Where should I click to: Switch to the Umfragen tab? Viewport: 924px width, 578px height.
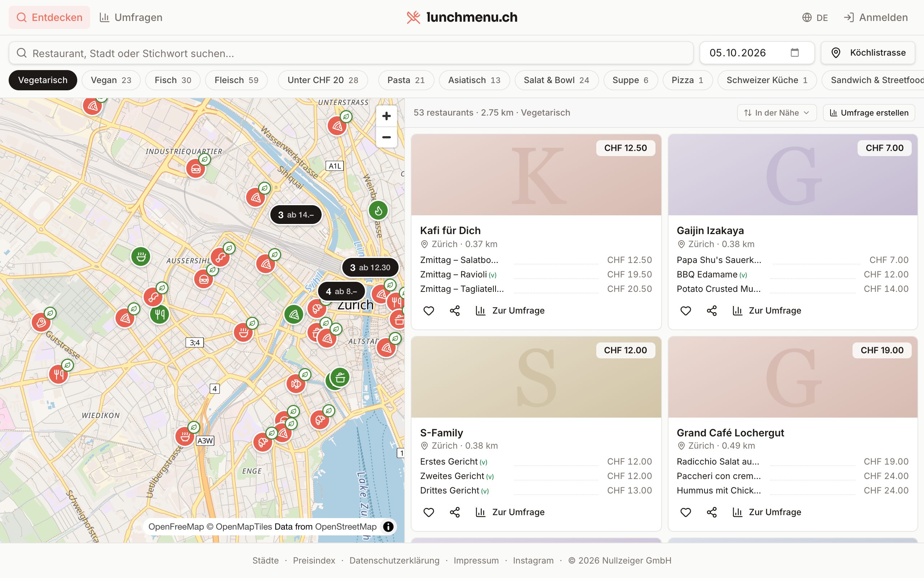pos(131,18)
